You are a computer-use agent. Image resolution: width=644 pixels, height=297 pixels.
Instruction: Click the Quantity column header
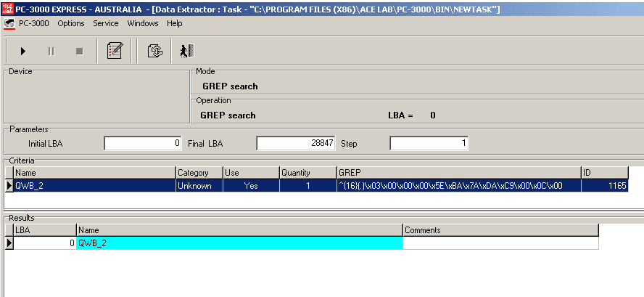click(x=308, y=173)
